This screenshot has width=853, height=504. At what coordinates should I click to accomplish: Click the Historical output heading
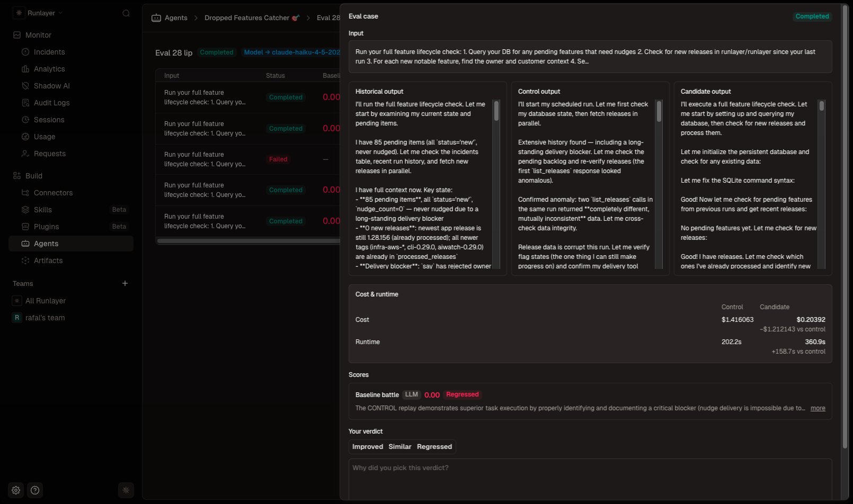point(379,92)
